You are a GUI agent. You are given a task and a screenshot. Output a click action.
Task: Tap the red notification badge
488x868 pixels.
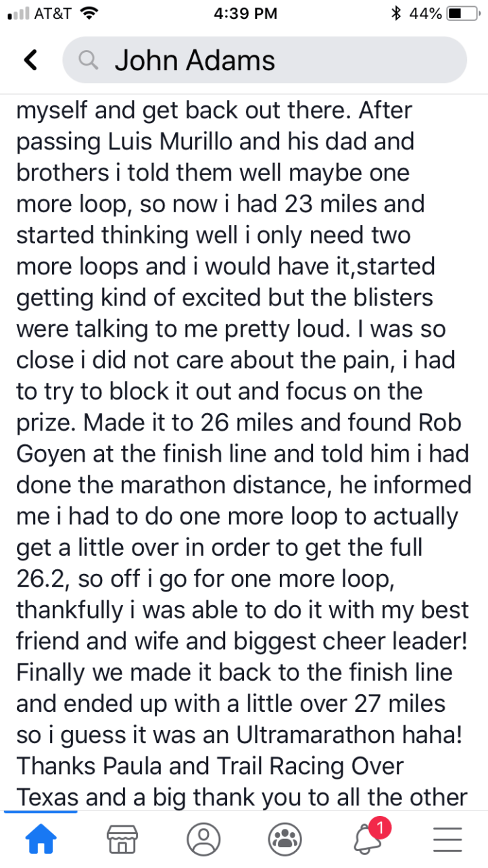coord(380,827)
